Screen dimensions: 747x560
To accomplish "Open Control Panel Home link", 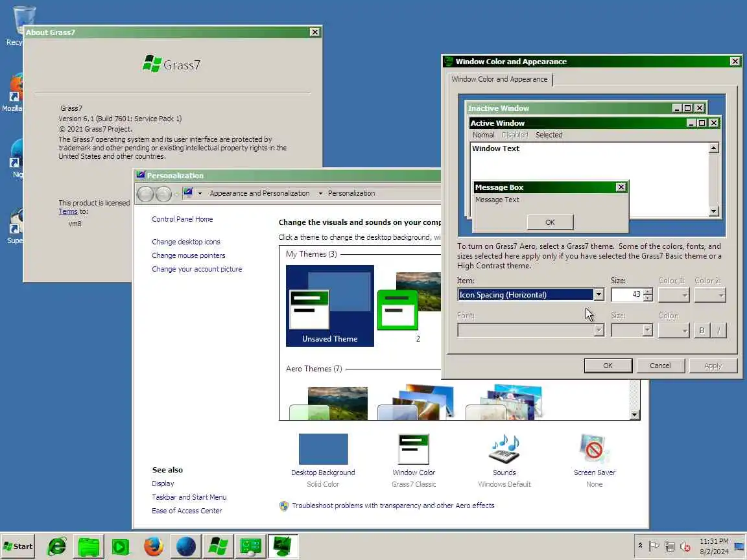I will [x=182, y=219].
